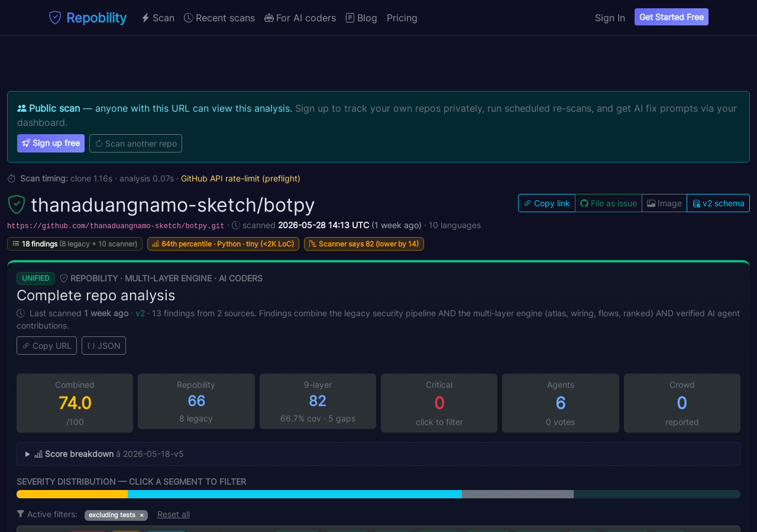Filter by the Critical 0 card

(x=439, y=403)
